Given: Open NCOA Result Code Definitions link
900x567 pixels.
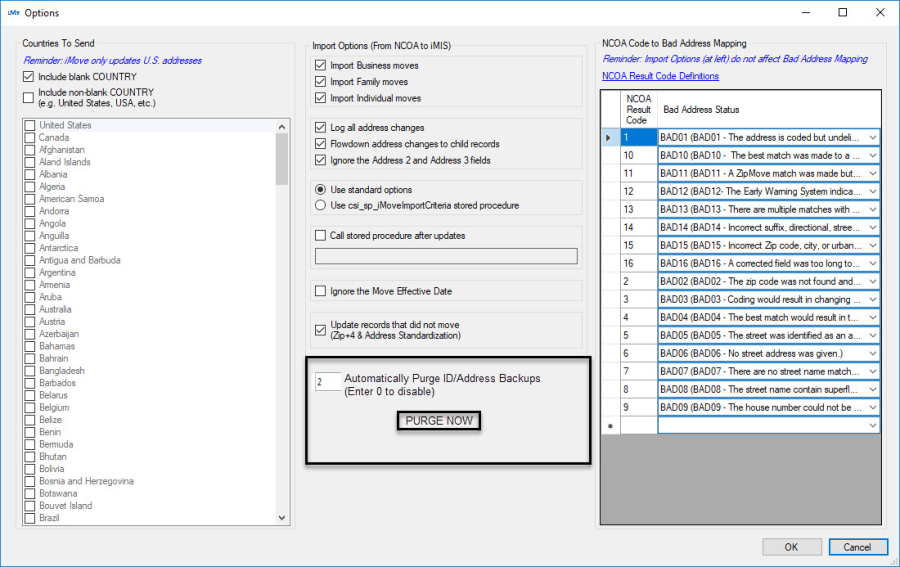Looking at the screenshot, I should click(x=660, y=77).
